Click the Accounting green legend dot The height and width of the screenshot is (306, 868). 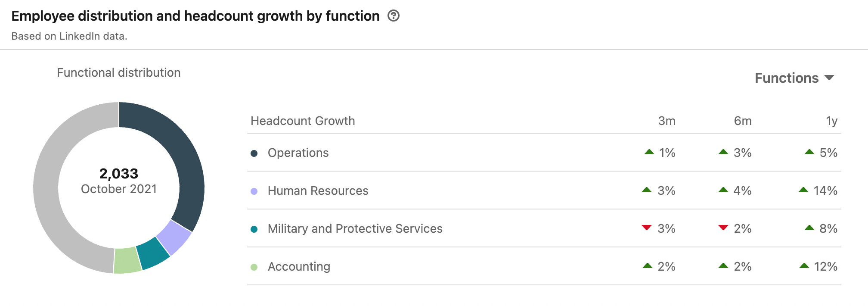pos(254,267)
